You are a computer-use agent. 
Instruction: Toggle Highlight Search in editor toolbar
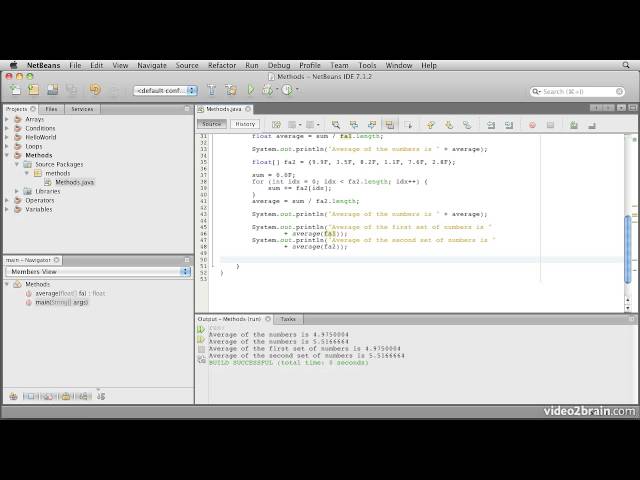(x=389, y=124)
